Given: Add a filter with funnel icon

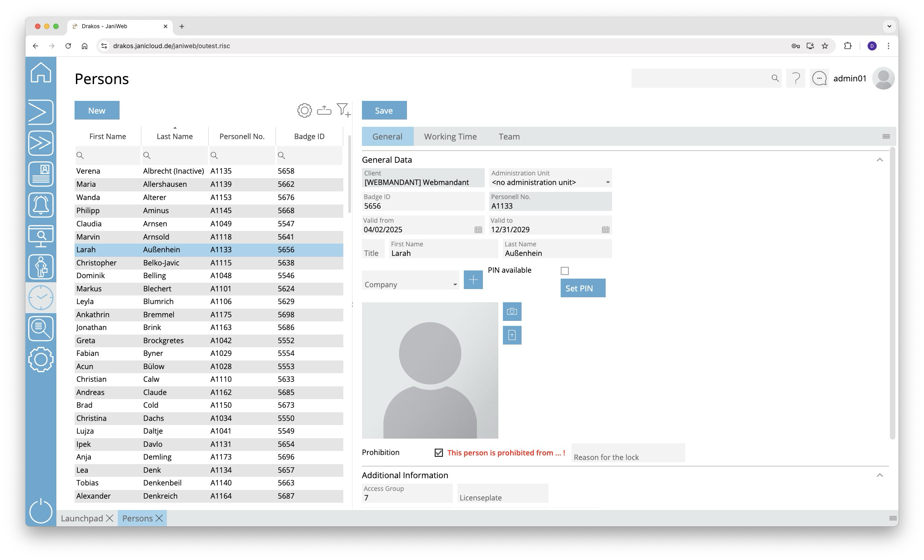Looking at the screenshot, I should click(343, 110).
